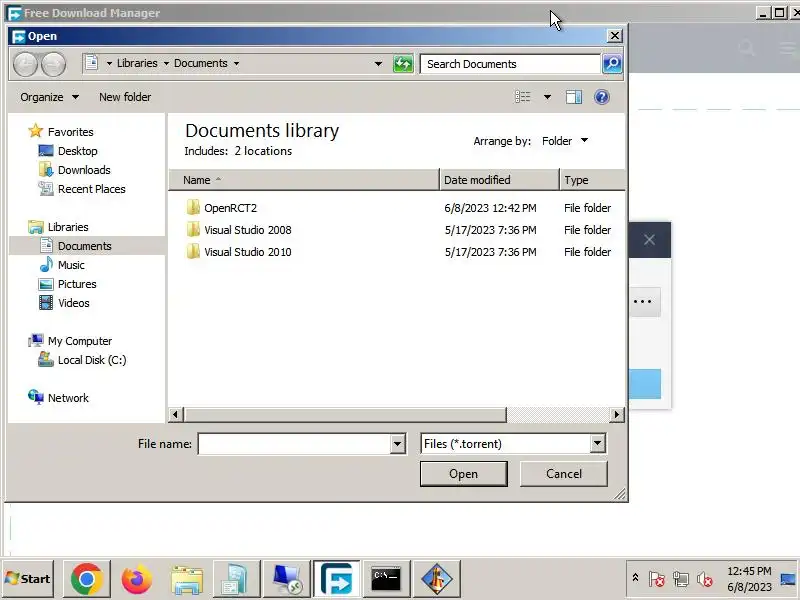Image resolution: width=800 pixels, height=600 pixels.
Task: Click the Visual Studio 2008 folder icon
Action: (x=193, y=230)
